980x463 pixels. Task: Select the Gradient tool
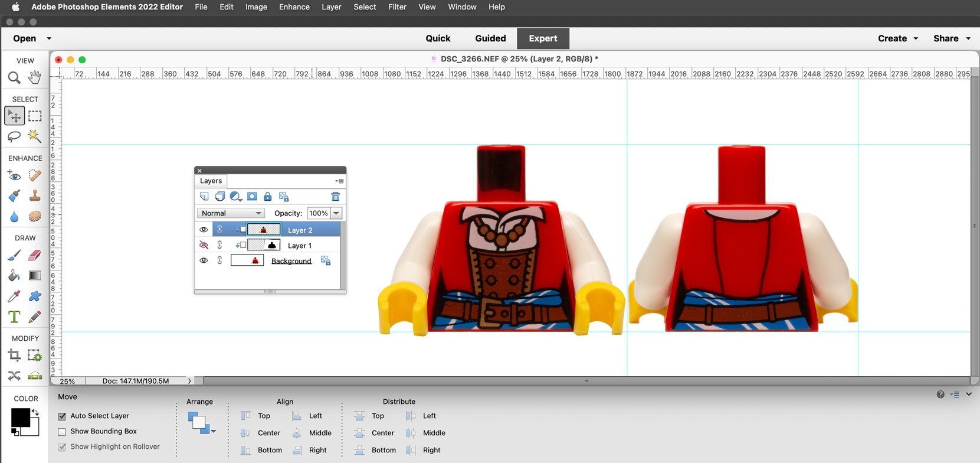click(x=35, y=276)
